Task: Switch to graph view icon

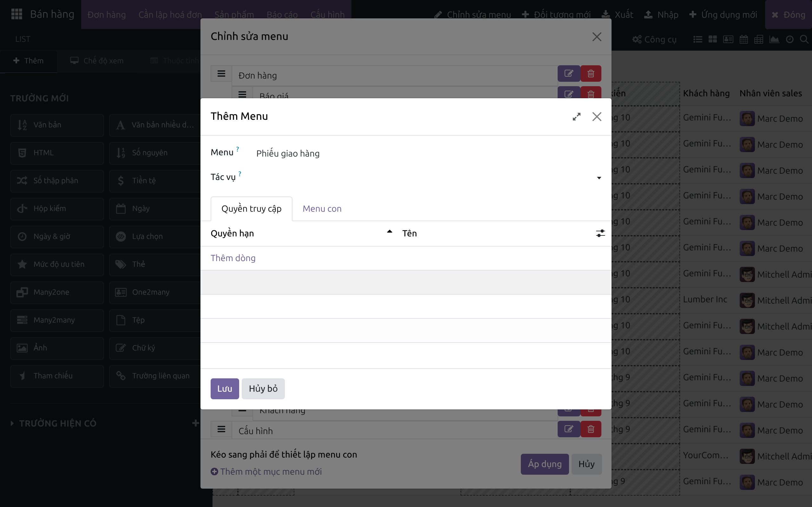Action: [x=775, y=39]
